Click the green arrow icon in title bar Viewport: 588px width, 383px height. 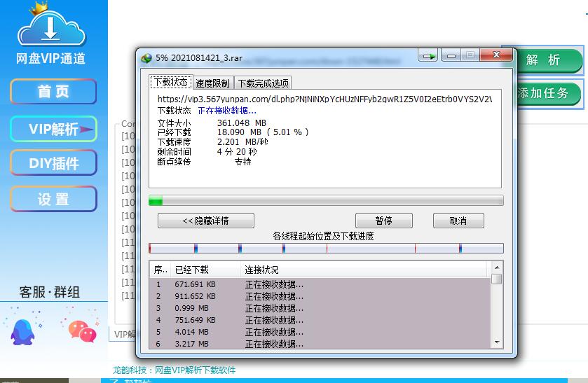point(428,57)
